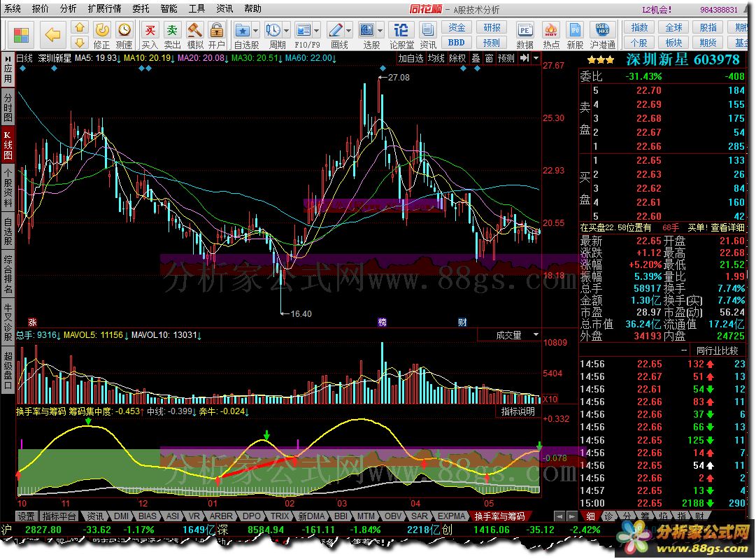Select the 换手率与筹码 indicator tab
Screen dimensions: 756x559
499,516
